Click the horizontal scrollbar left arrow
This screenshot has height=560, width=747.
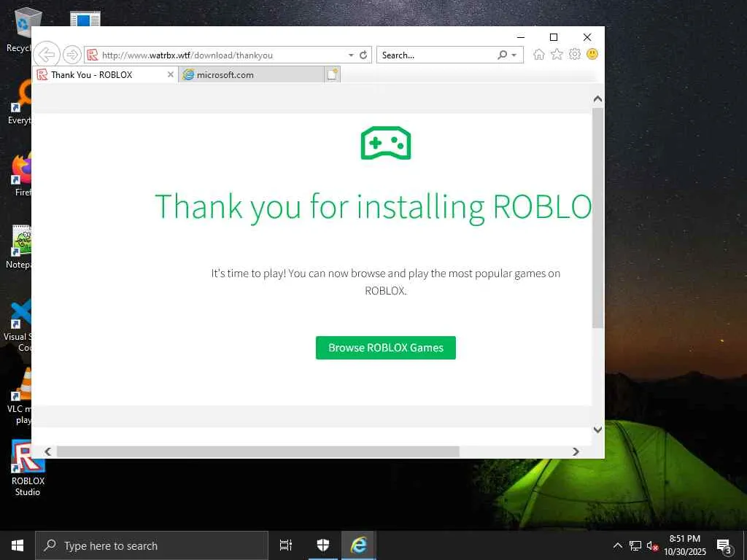click(47, 451)
